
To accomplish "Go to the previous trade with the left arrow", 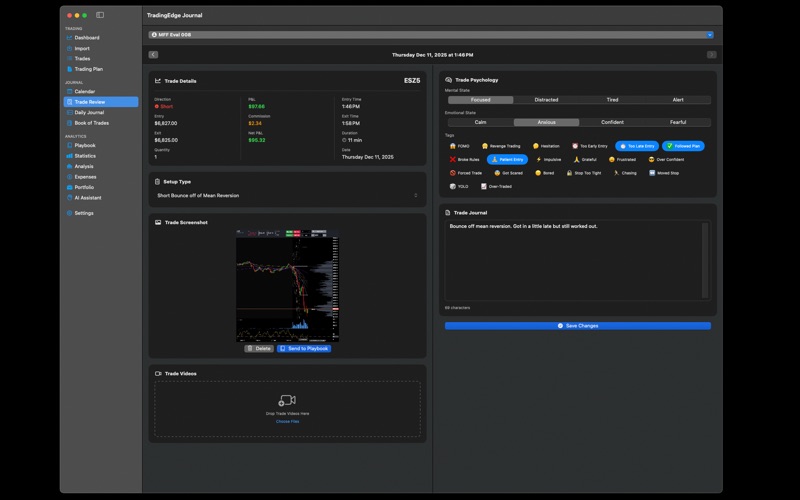I will tap(154, 55).
